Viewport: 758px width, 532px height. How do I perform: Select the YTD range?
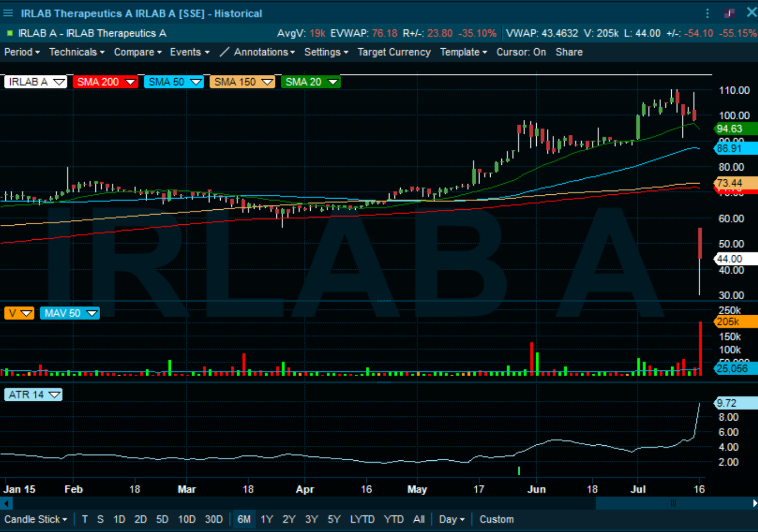click(x=394, y=519)
